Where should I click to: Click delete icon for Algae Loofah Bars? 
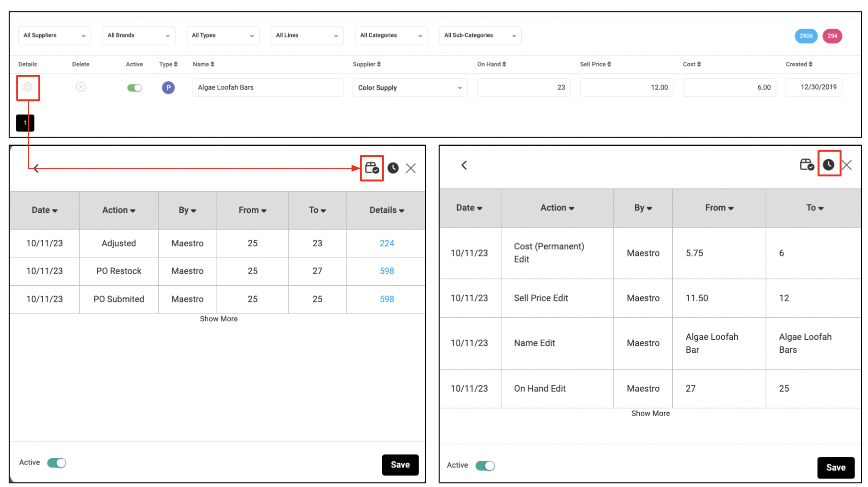click(x=81, y=87)
